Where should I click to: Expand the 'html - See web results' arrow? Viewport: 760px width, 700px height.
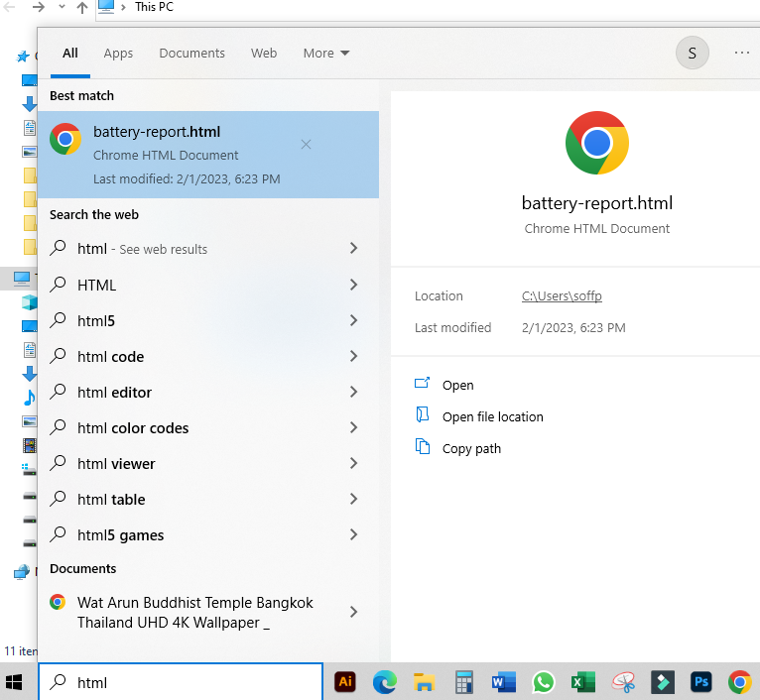tap(354, 249)
